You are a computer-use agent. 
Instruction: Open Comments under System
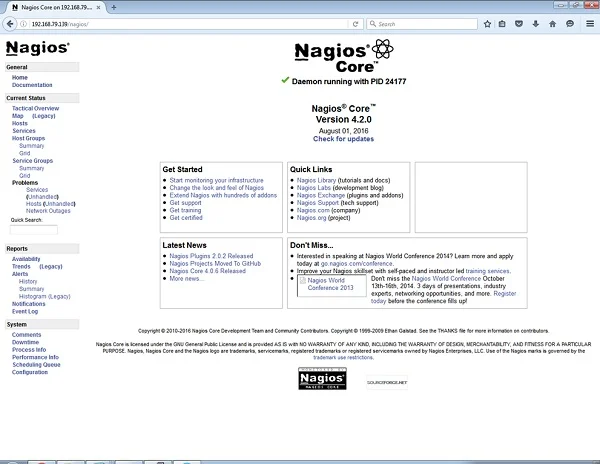coord(26,335)
